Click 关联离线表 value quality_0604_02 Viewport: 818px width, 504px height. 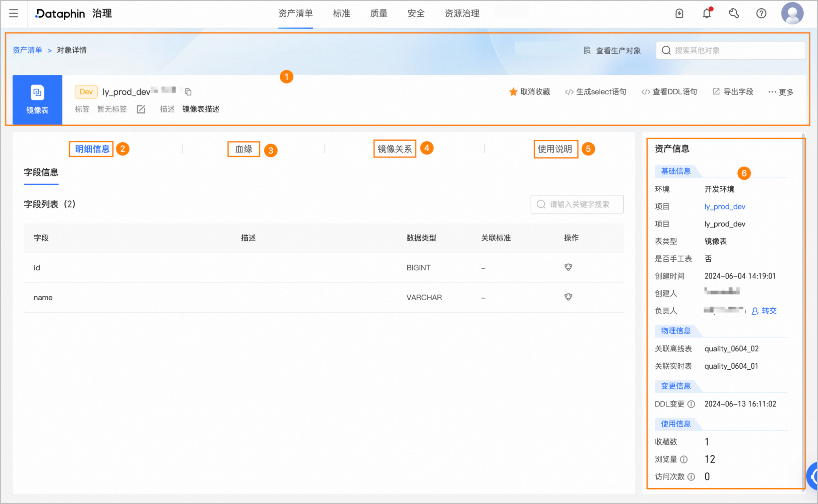pyautogui.click(x=732, y=349)
